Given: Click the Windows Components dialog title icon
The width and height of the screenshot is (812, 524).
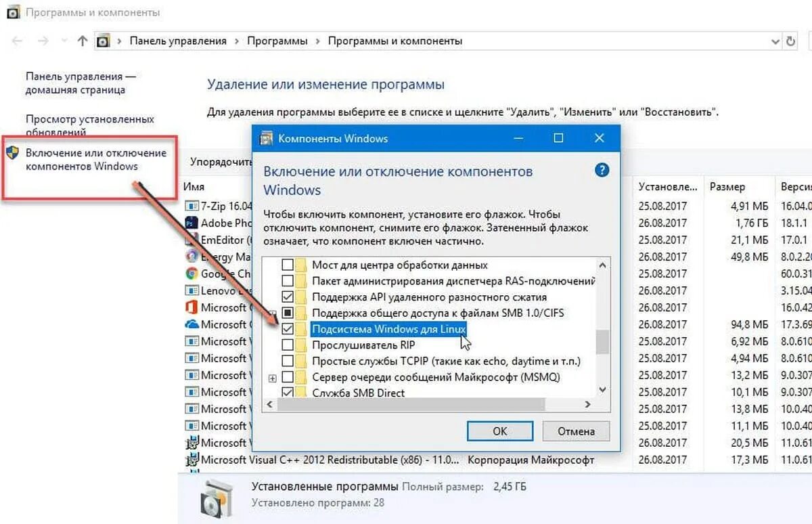Looking at the screenshot, I should 267,139.
